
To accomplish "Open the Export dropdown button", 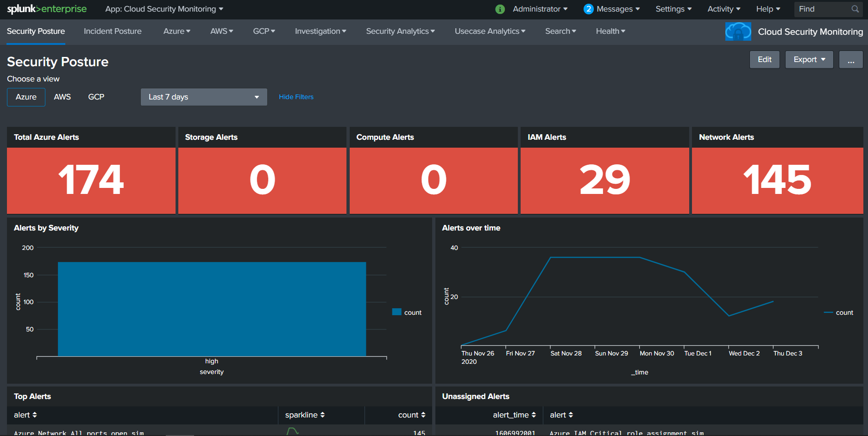I will point(809,60).
